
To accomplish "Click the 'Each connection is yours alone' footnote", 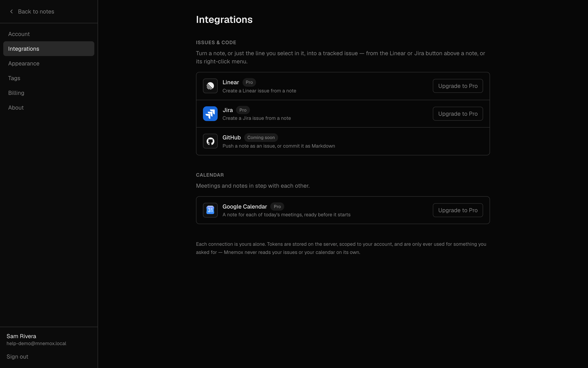I will tap(341, 248).
